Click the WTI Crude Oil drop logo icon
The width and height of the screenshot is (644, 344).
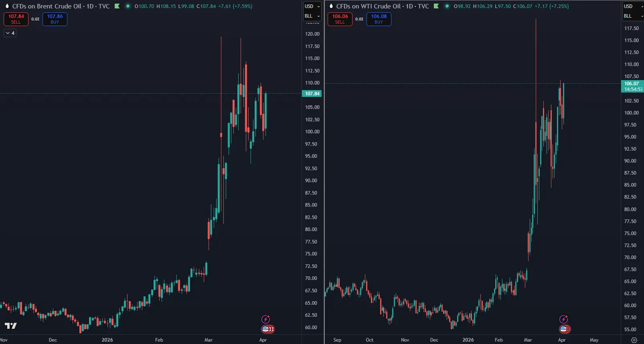tap(331, 6)
